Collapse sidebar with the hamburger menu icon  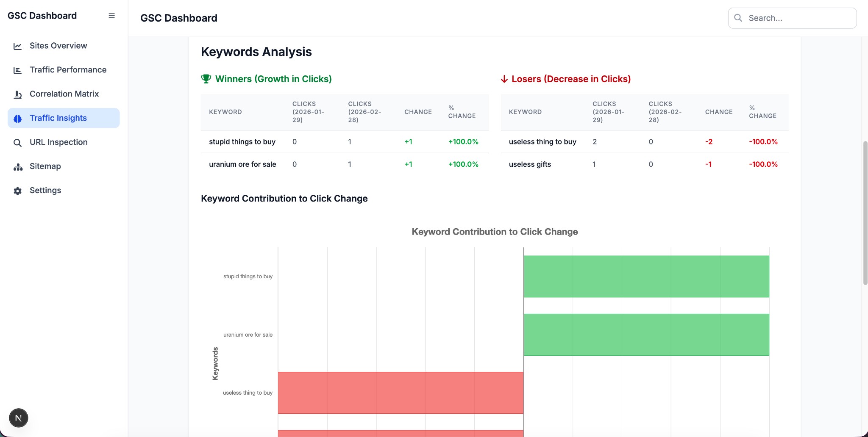[x=111, y=16]
